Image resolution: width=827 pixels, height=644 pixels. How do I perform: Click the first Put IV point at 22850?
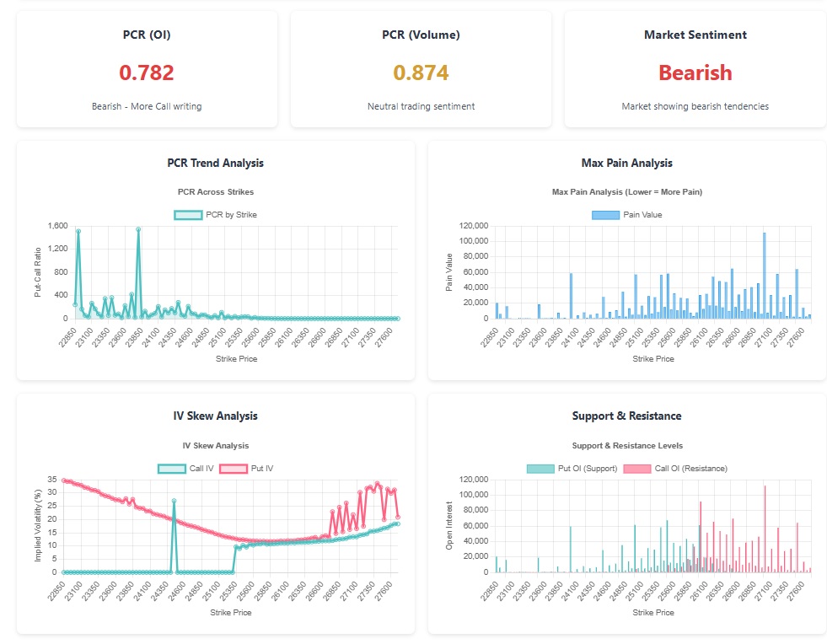tap(64, 480)
